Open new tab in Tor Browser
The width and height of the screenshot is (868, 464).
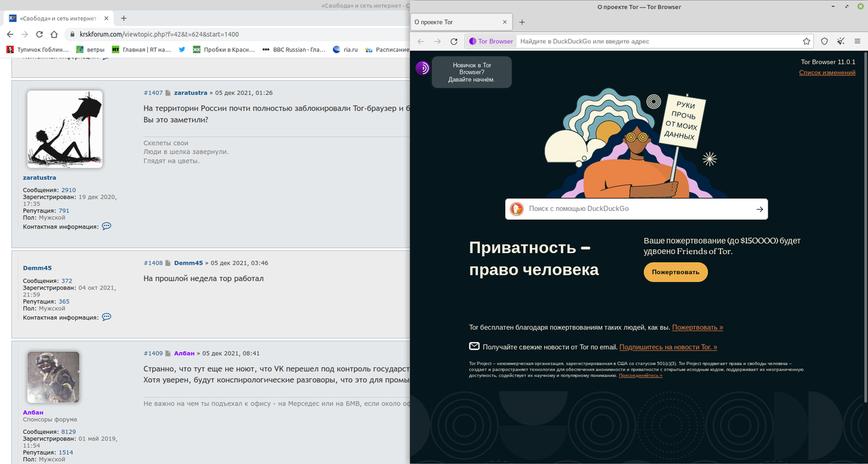522,22
